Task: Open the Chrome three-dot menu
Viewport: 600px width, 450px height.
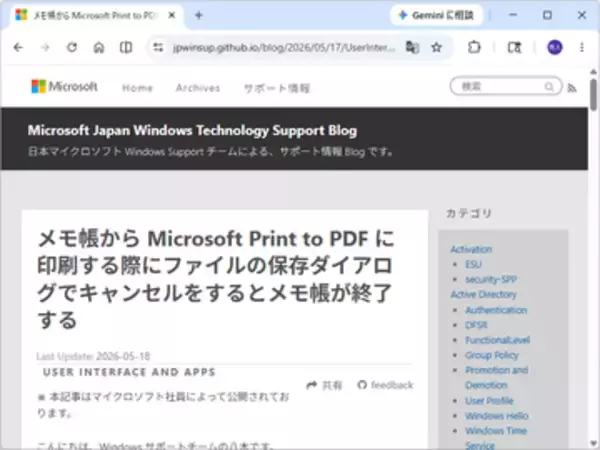Action: 582,47
